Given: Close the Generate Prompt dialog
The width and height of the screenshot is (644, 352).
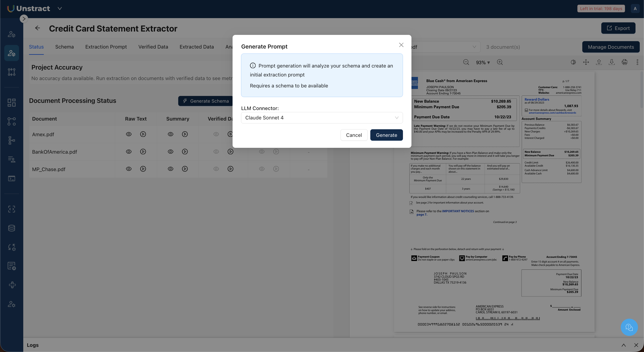Looking at the screenshot, I should click(x=401, y=45).
